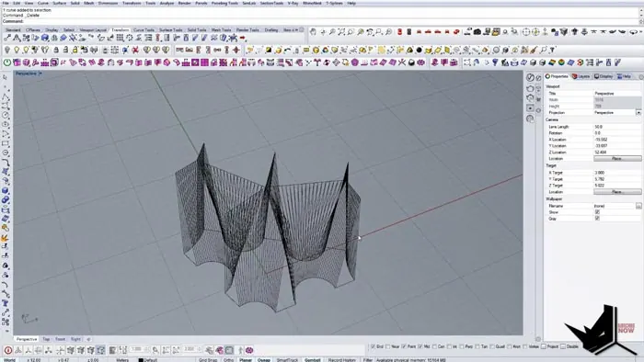Image resolution: width=644 pixels, height=362 pixels.
Task: Click target Location Place button
Action: (x=617, y=192)
